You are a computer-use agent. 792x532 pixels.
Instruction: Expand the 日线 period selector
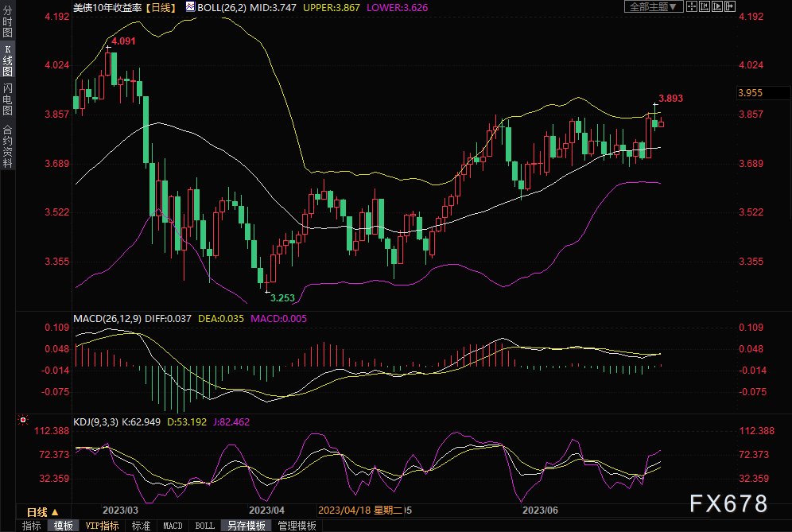click(43, 512)
